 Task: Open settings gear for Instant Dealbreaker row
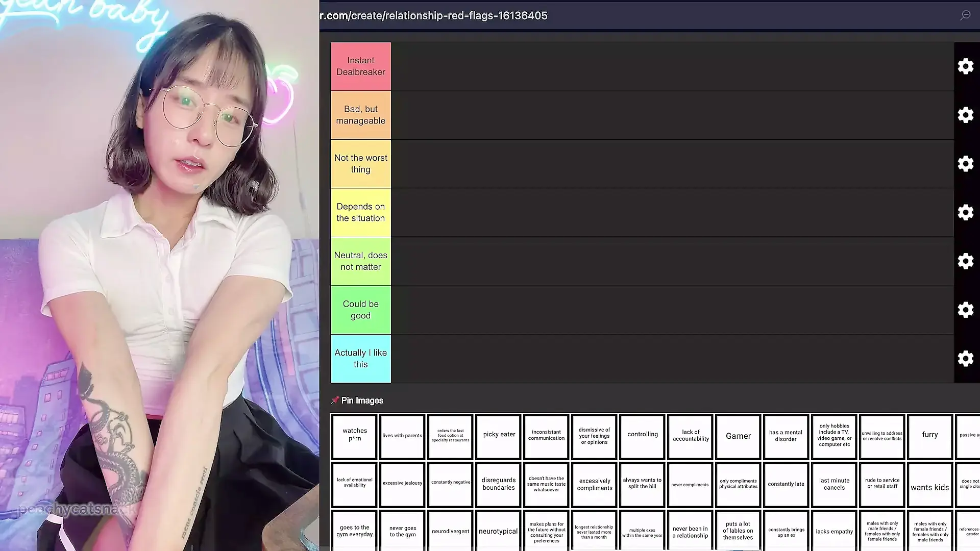pyautogui.click(x=965, y=66)
